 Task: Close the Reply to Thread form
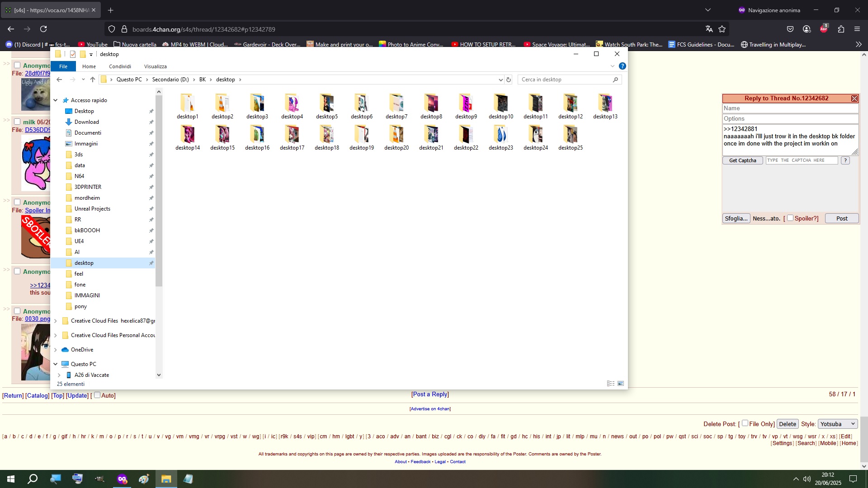click(854, 99)
